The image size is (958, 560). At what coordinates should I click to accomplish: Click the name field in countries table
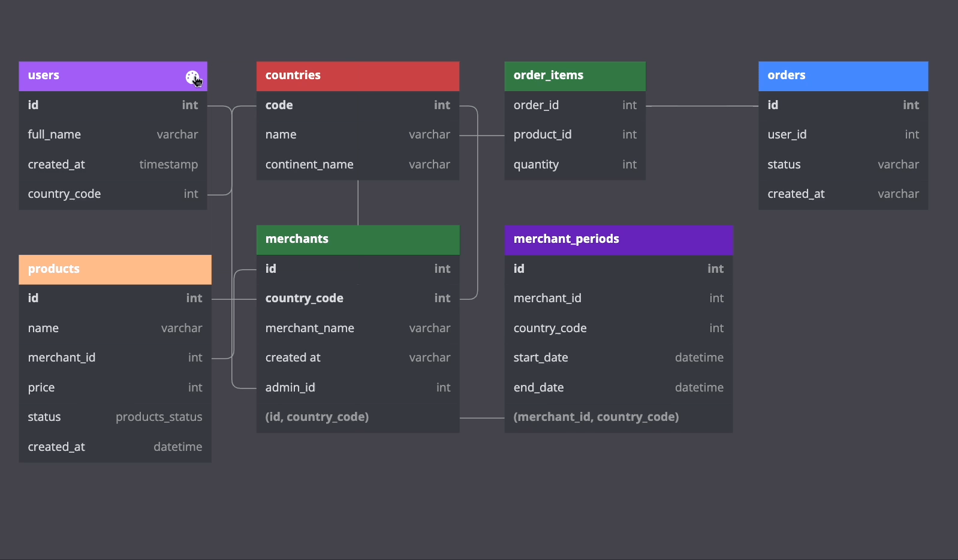(358, 135)
